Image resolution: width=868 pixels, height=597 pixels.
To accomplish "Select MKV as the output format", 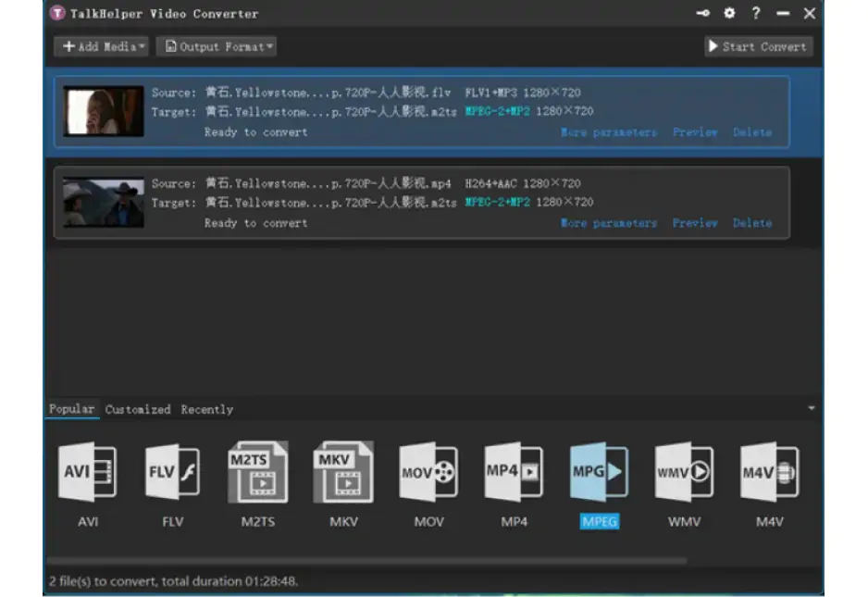I will [x=343, y=473].
